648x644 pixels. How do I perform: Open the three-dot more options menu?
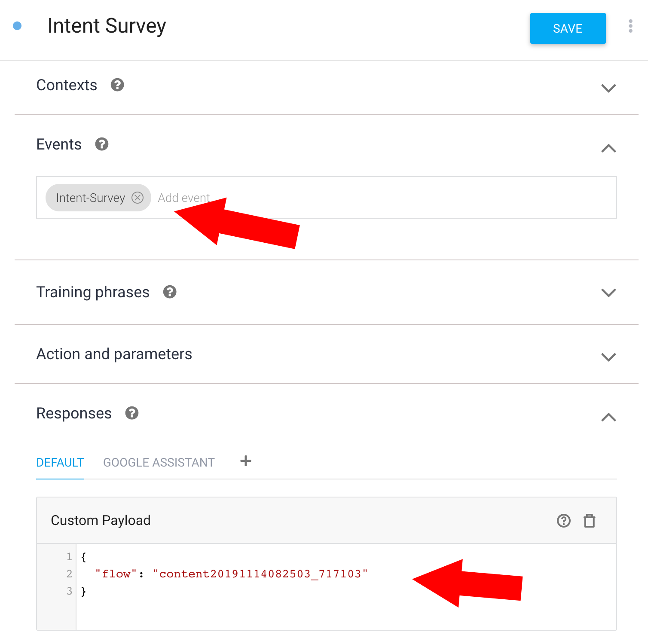click(630, 26)
